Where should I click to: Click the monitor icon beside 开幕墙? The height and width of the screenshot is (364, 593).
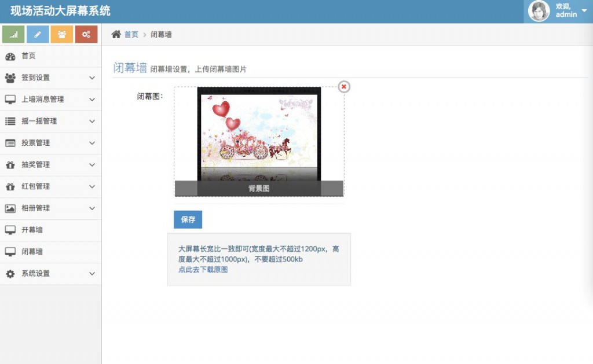pos(10,230)
